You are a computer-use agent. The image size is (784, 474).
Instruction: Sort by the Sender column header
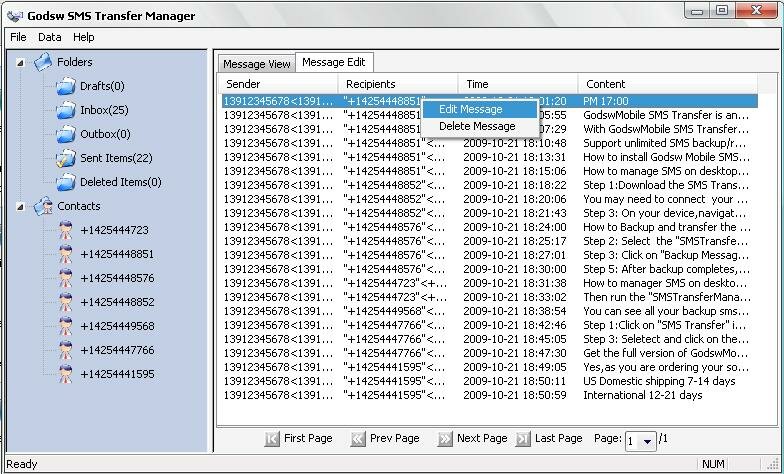tap(278, 84)
